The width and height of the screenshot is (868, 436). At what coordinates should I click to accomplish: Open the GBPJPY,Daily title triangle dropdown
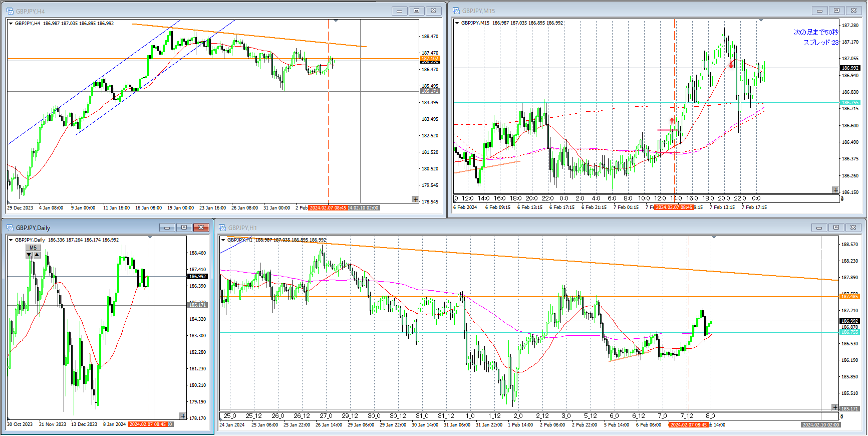coord(11,240)
